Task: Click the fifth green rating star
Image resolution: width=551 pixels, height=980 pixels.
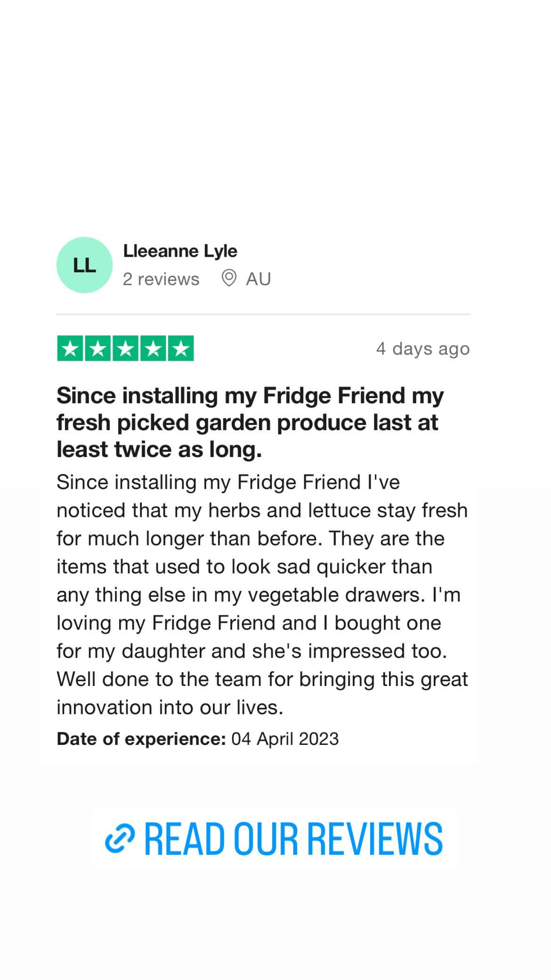Action: [181, 349]
